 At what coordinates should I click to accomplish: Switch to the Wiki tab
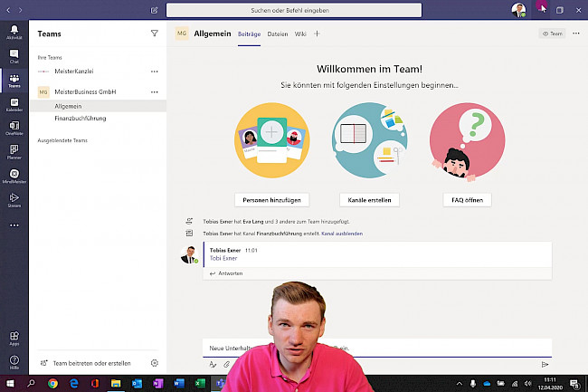(300, 33)
